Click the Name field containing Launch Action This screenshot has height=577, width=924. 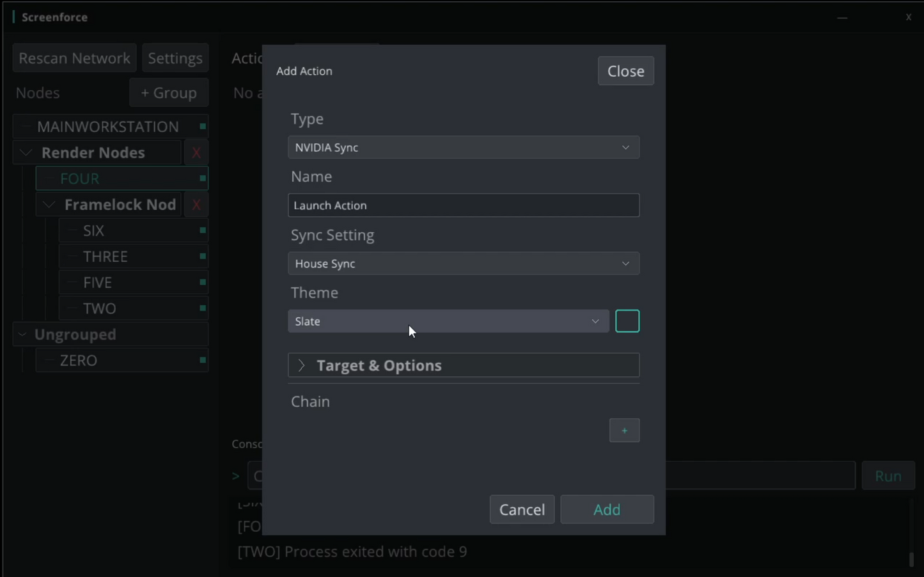(x=464, y=205)
